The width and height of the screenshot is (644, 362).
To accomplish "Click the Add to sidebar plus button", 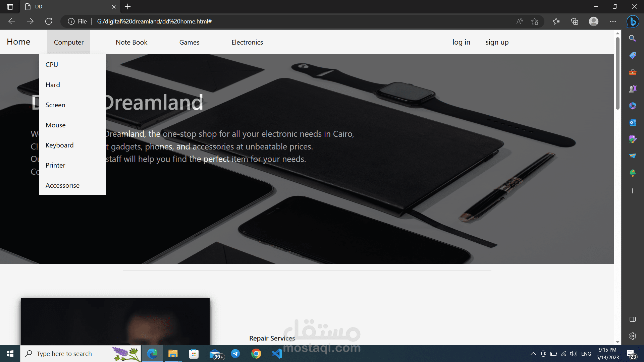I will (x=633, y=191).
